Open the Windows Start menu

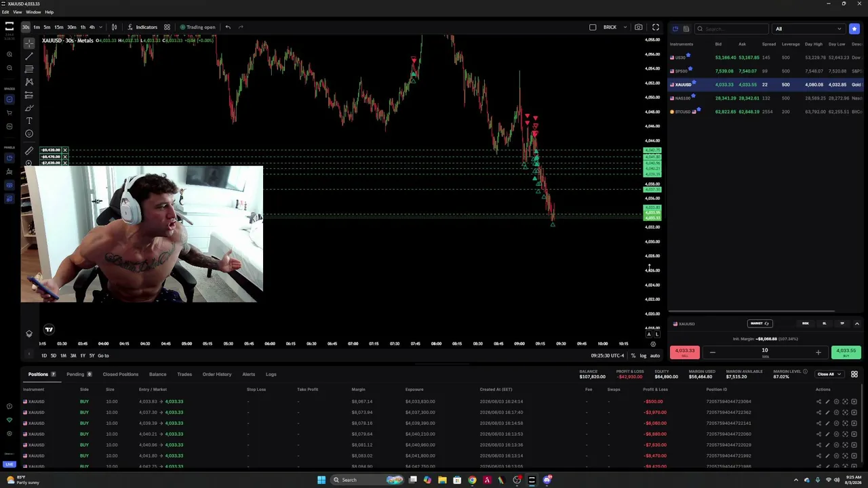click(321, 480)
